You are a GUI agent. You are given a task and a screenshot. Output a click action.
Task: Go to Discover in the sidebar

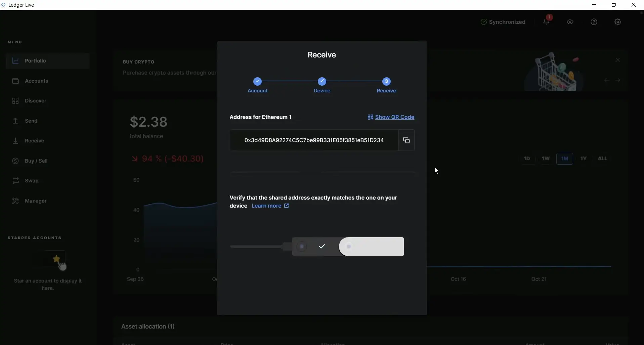[x=35, y=101]
